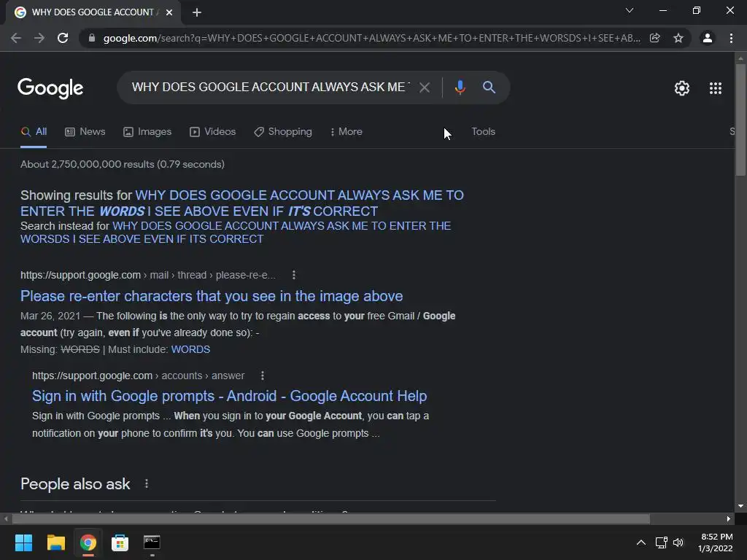
Task: Click the Google logo
Action: click(x=50, y=88)
